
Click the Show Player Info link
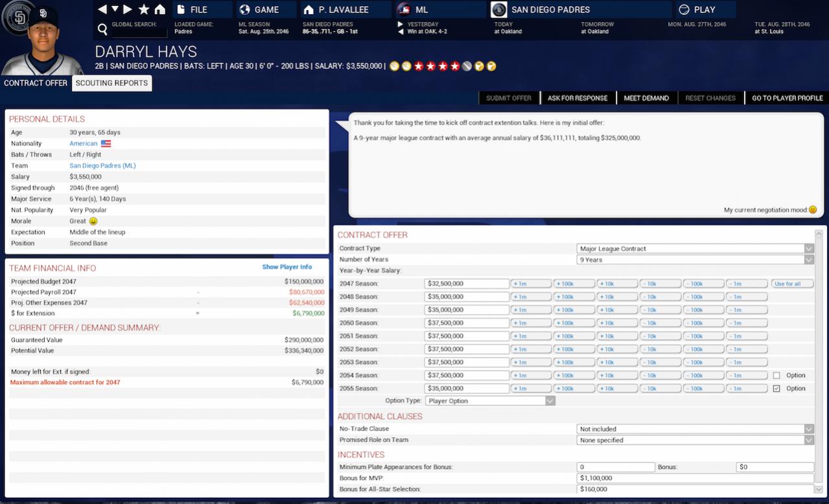(286, 267)
